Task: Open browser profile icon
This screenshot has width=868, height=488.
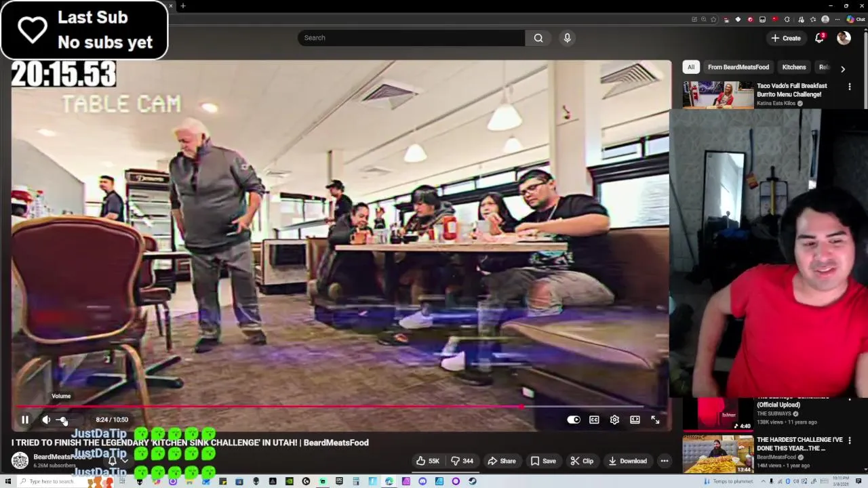Action: tap(825, 20)
